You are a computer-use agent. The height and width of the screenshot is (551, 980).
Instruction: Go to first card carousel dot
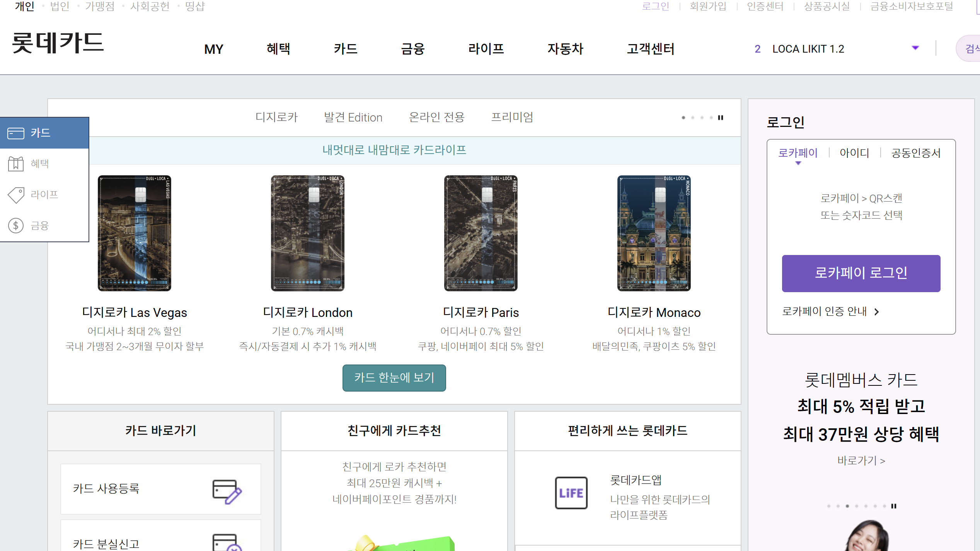[683, 118]
